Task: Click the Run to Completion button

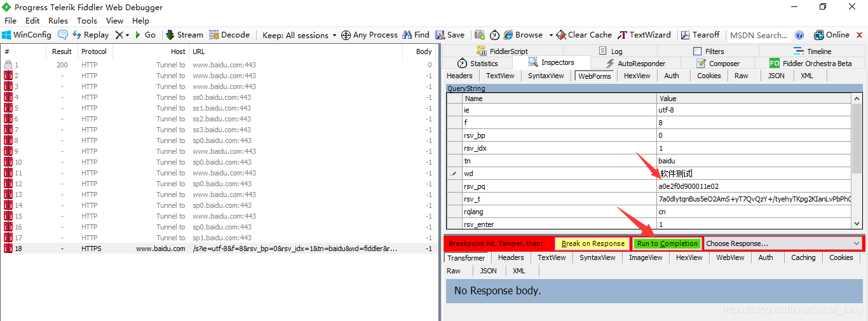Action: 667,243
